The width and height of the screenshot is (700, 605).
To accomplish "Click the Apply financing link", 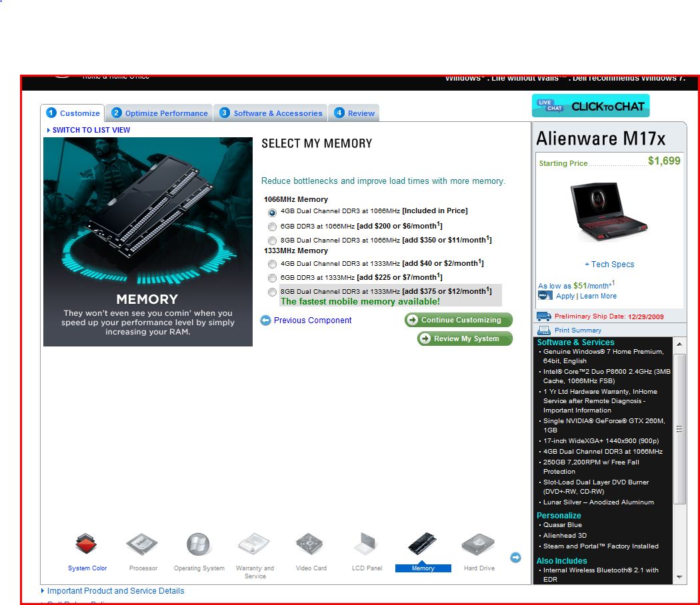I will coord(565,296).
